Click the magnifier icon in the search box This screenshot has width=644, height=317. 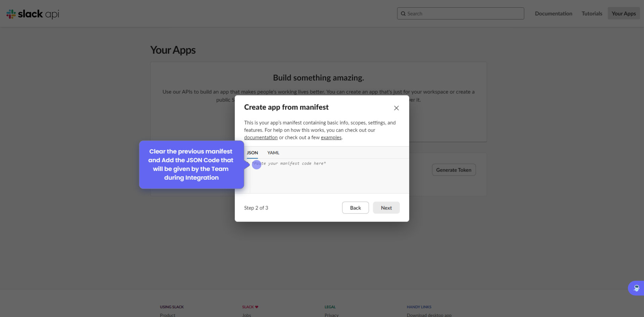(x=403, y=14)
